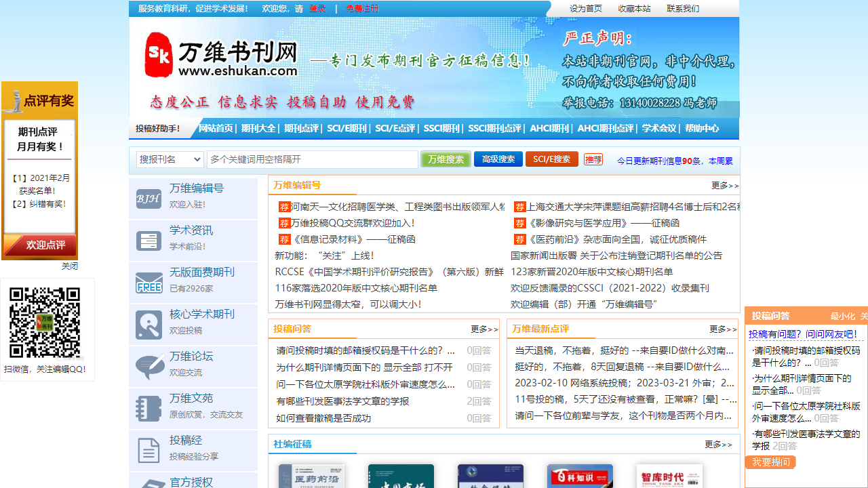
Task: Open the SCI/E期刊 nav menu item
Action: [347, 128]
